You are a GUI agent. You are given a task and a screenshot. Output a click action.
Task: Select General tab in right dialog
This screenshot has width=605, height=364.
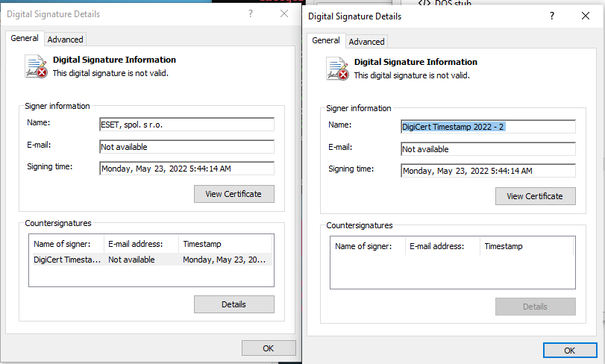pos(326,40)
